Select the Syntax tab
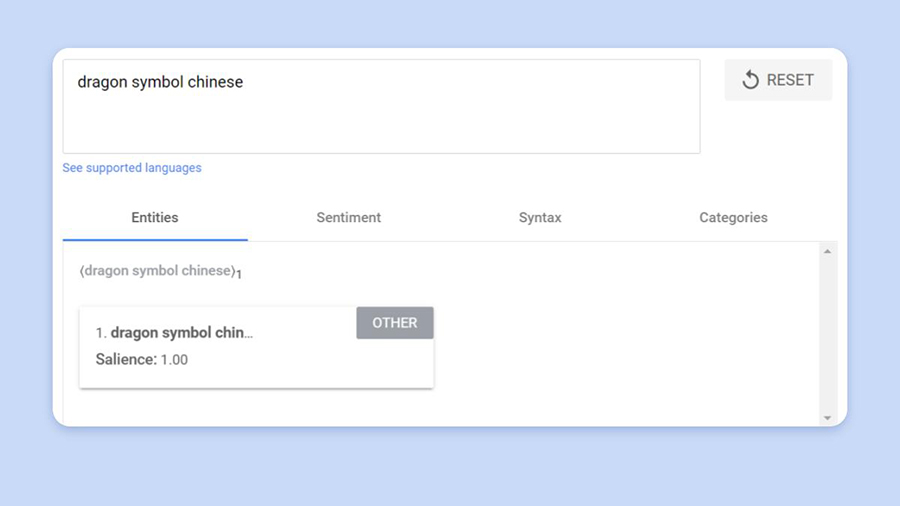This screenshot has width=900, height=506. 540,217
